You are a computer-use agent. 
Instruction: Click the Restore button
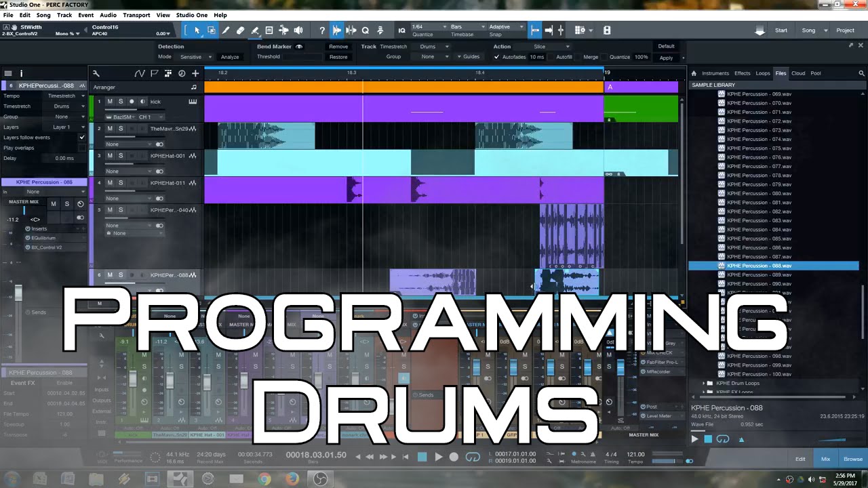(x=338, y=57)
